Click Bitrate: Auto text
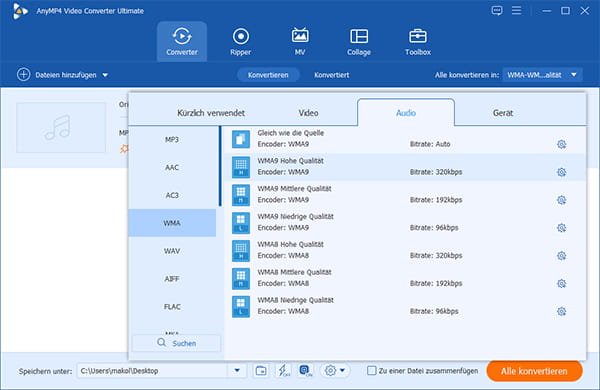Viewport: 600px width, 390px height. click(430, 144)
